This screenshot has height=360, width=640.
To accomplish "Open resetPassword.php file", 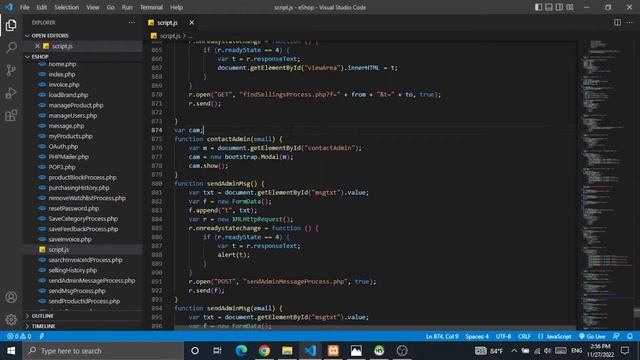I will (73, 208).
